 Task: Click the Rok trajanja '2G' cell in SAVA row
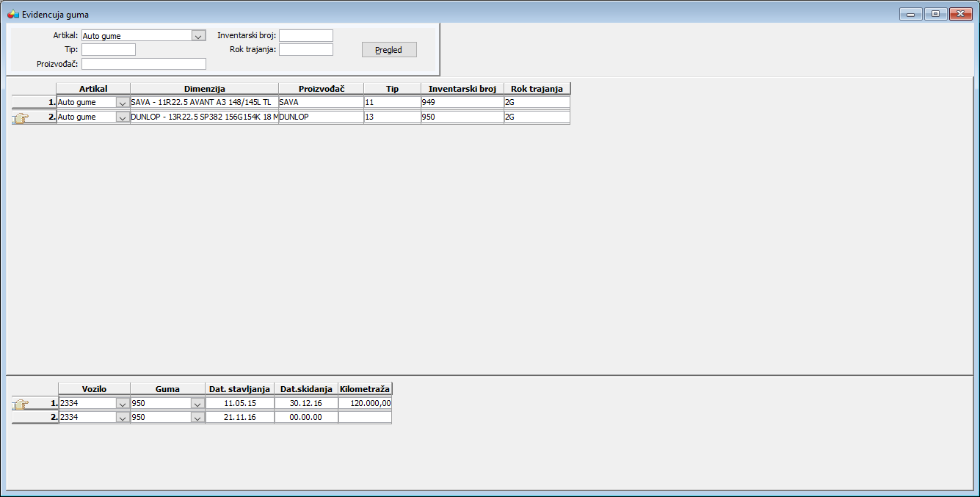tap(537, 103)
